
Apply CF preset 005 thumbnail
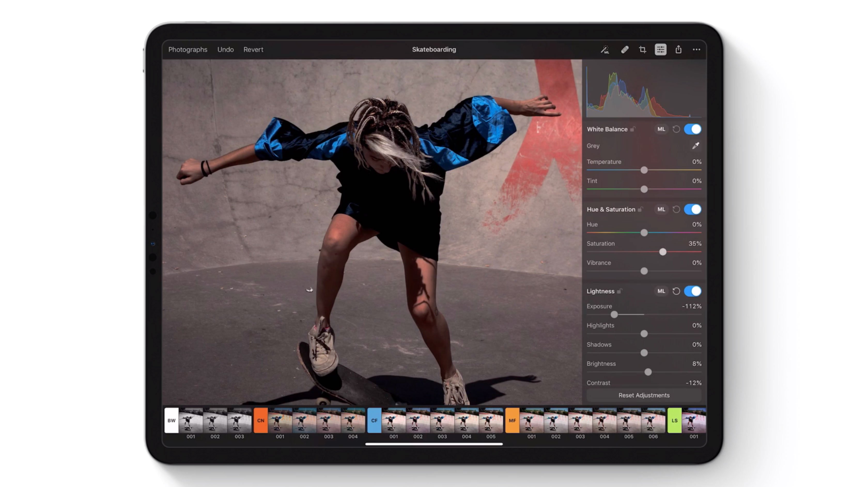click(491, 421)
